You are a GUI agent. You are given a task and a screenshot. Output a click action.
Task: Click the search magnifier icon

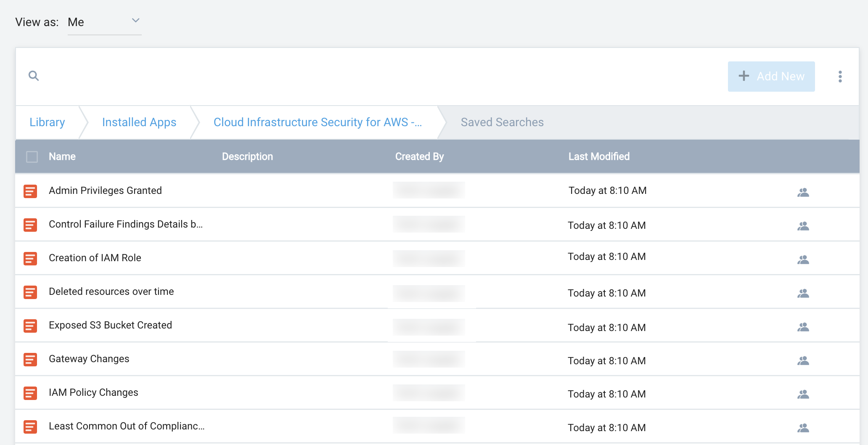tap(34, 76)
